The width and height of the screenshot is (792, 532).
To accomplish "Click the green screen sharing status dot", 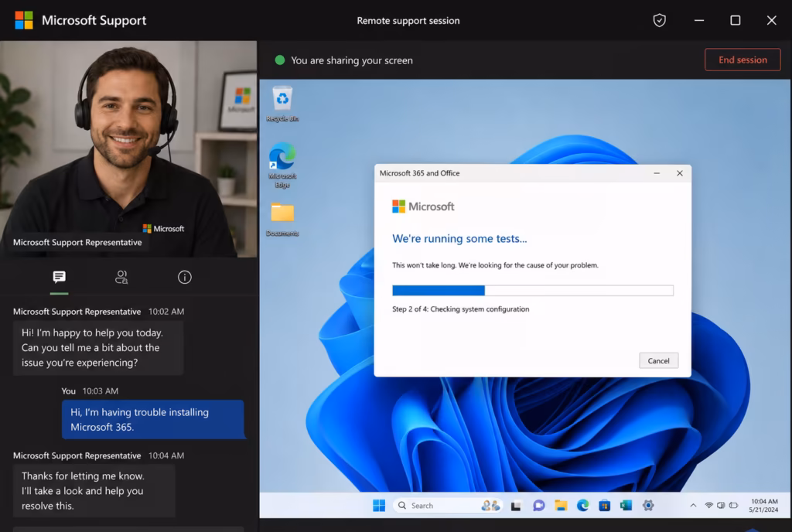I will pyautogui.click(x=280, y=60).
